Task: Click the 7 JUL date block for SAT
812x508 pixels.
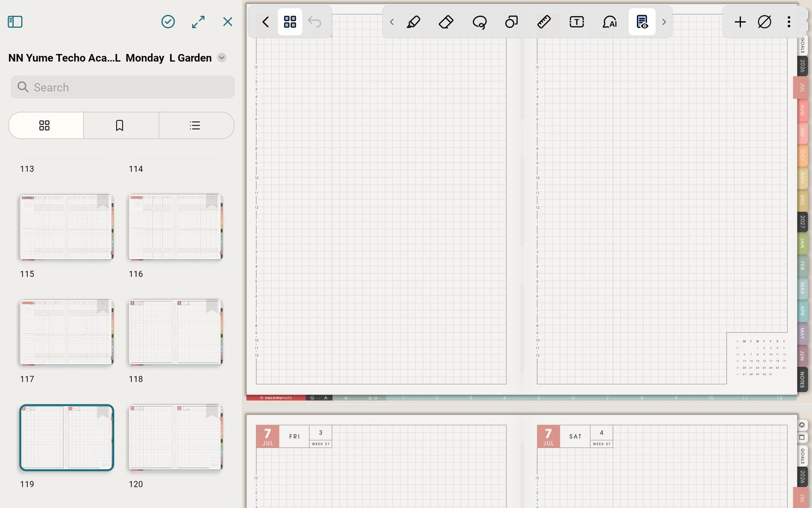Action: [x=549, y=436]
